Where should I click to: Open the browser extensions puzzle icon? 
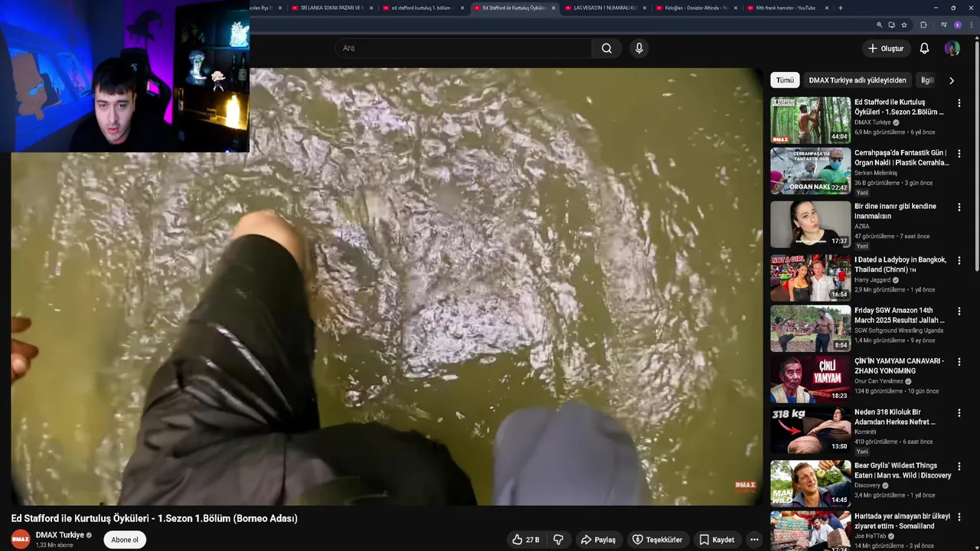[923, 24]
